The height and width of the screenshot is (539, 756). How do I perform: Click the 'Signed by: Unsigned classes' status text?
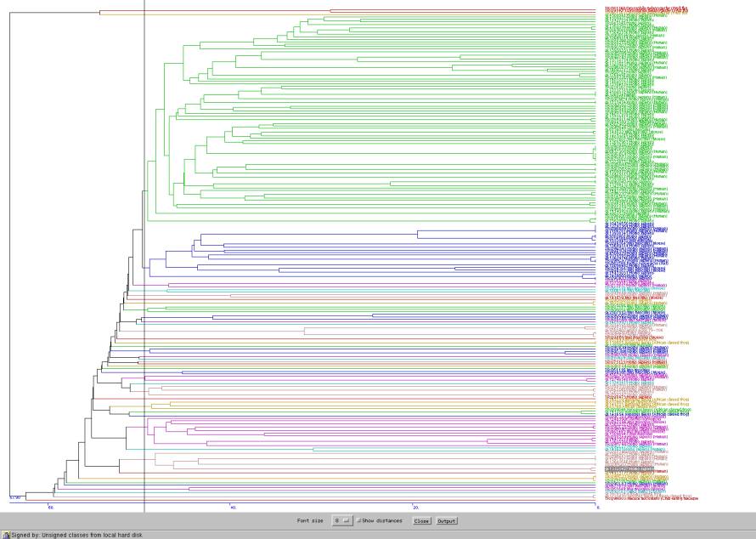point(76,535)
